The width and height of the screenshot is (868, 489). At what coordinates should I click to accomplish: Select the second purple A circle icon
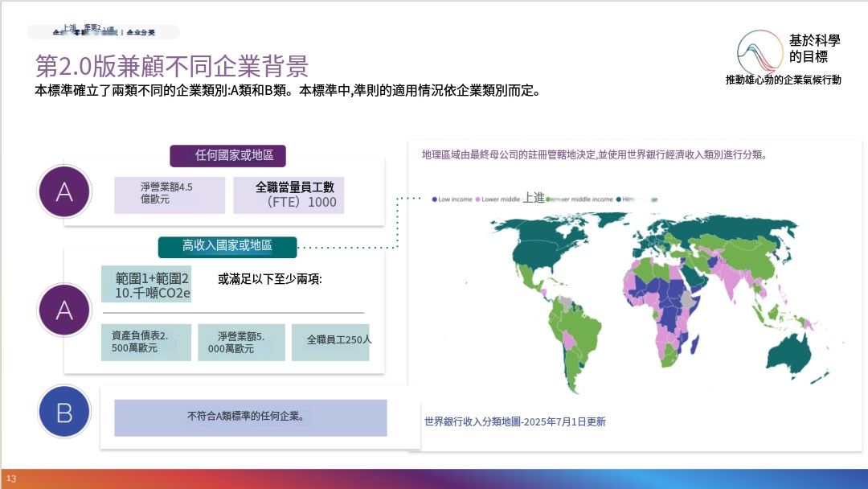point(64,310)
